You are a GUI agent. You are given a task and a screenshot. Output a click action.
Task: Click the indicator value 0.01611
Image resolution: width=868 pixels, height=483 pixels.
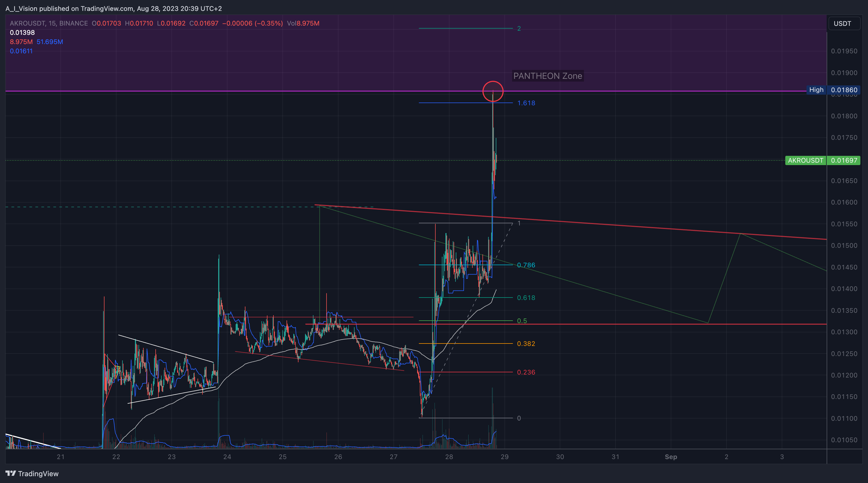(x=21, y=51)
